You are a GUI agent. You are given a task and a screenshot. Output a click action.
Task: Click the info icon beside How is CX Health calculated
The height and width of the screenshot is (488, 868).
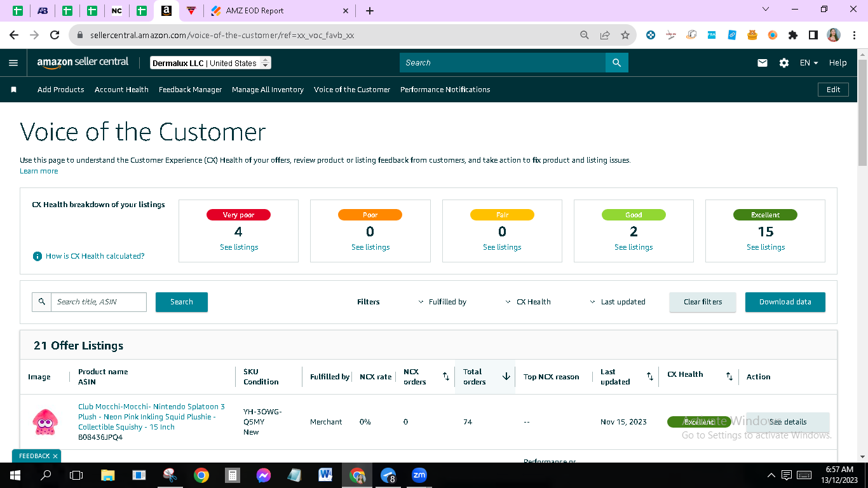pos(37,256)
